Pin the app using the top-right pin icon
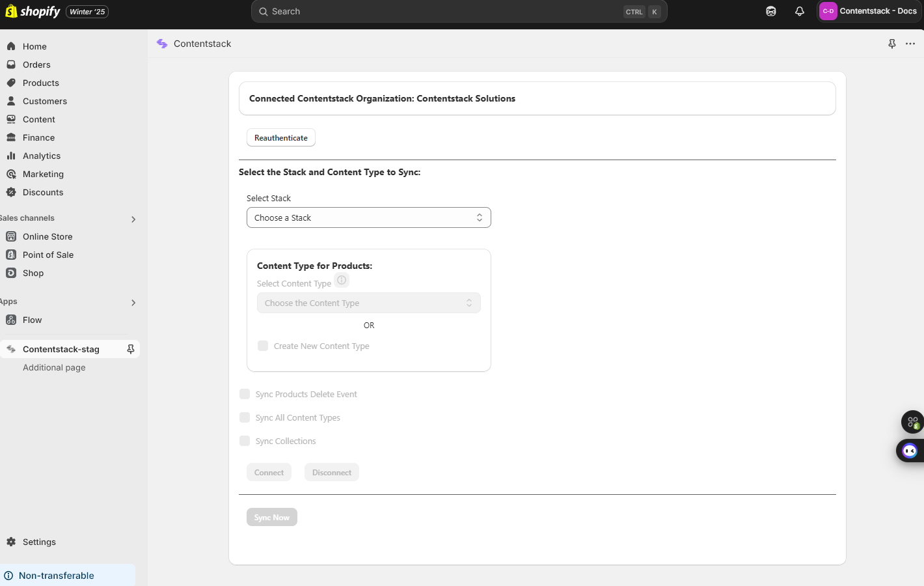The height and width of the screenshot is (586, 924). tap(891, 44)
